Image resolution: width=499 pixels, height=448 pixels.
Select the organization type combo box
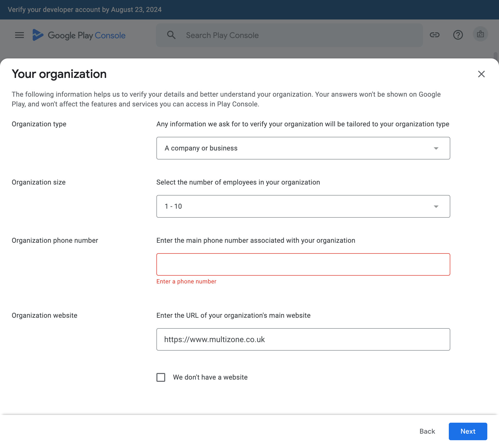point(303,148)
